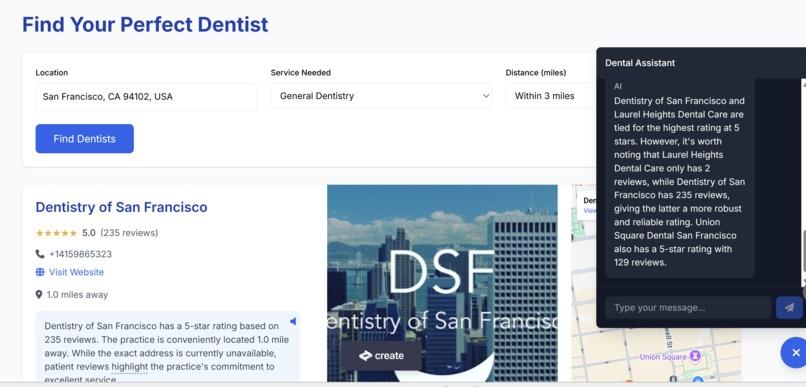Click the 5.0 rating value
806x387 pixels.
click(89, 233)
